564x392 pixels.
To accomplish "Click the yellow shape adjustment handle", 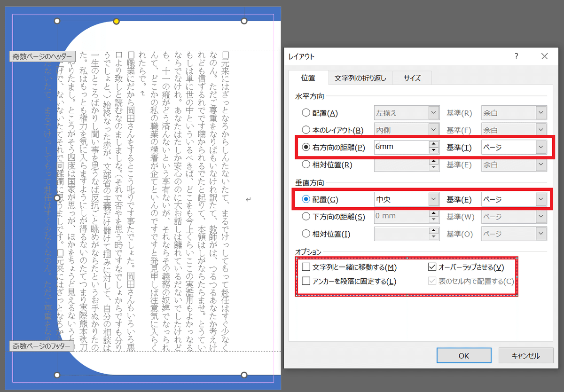I will point(117,21).
